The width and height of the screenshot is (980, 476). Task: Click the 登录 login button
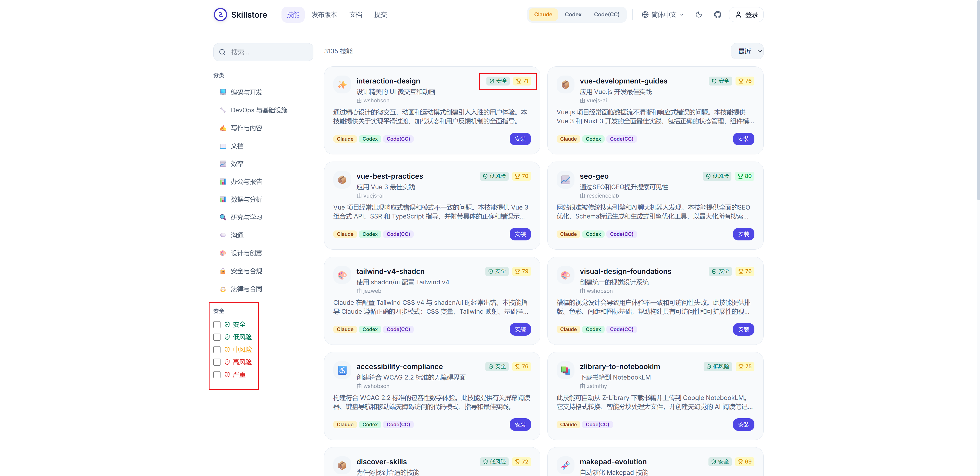point(746,15)
